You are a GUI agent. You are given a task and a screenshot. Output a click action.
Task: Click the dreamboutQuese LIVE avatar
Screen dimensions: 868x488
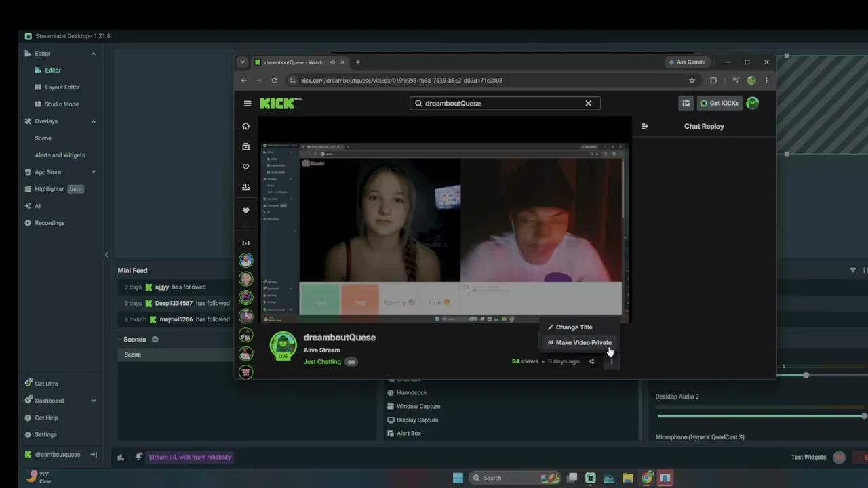tap(283, 346)
